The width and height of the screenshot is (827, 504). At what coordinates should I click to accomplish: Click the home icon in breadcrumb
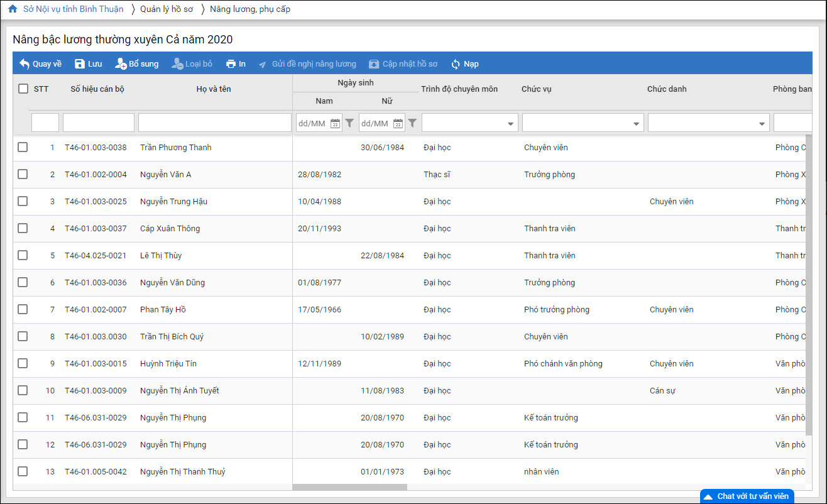[x=13, y=9]
